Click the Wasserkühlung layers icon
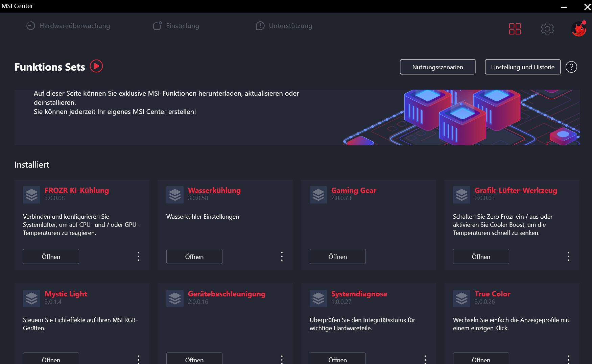The image size is (592, 364). pyautogui.click(x=175, y=195)
